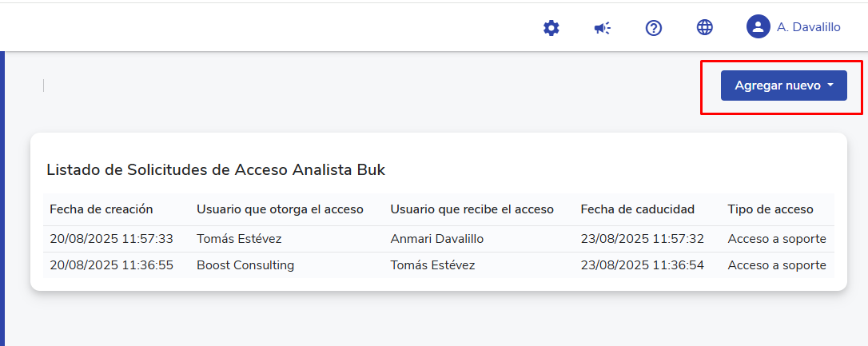
Task: Select the row created 20/08/2025 11:36:55
Action: (x=111, y=265)
